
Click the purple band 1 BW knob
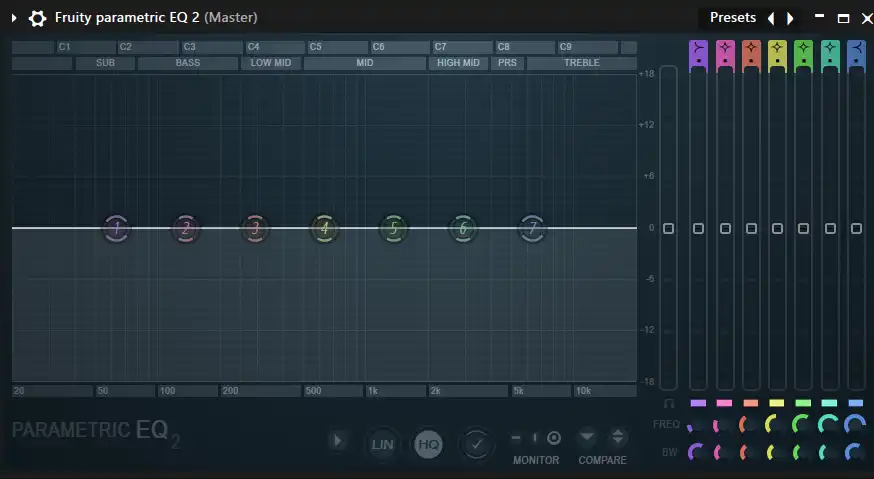click(697, 452)
